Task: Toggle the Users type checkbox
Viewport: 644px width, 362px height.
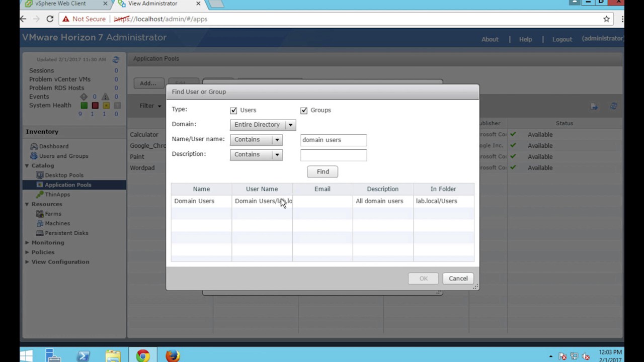Action: (x=233, y=110)
